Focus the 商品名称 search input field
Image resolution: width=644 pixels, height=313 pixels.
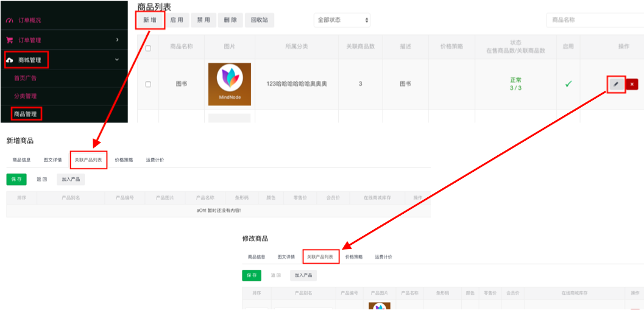tap(594, 20)
